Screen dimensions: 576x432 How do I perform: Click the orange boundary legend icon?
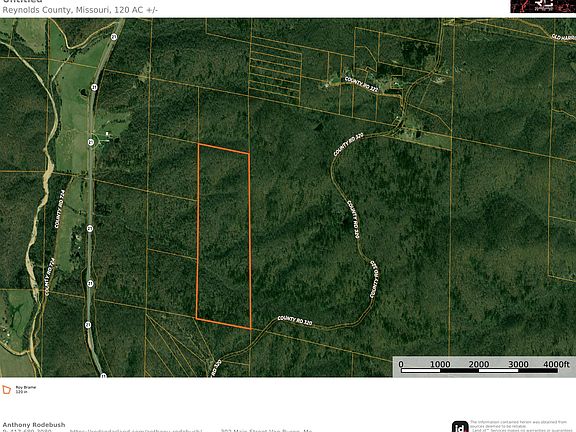(x=7, y=390)
